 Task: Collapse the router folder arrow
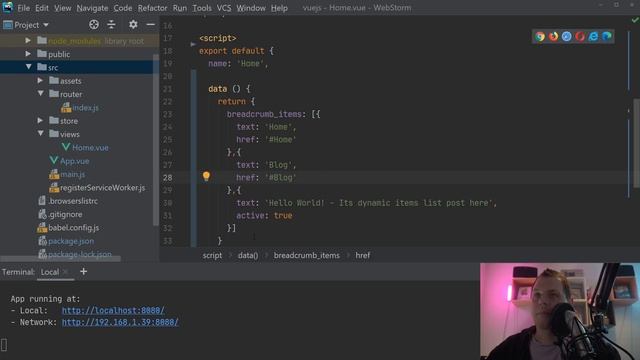click(40, 94)
